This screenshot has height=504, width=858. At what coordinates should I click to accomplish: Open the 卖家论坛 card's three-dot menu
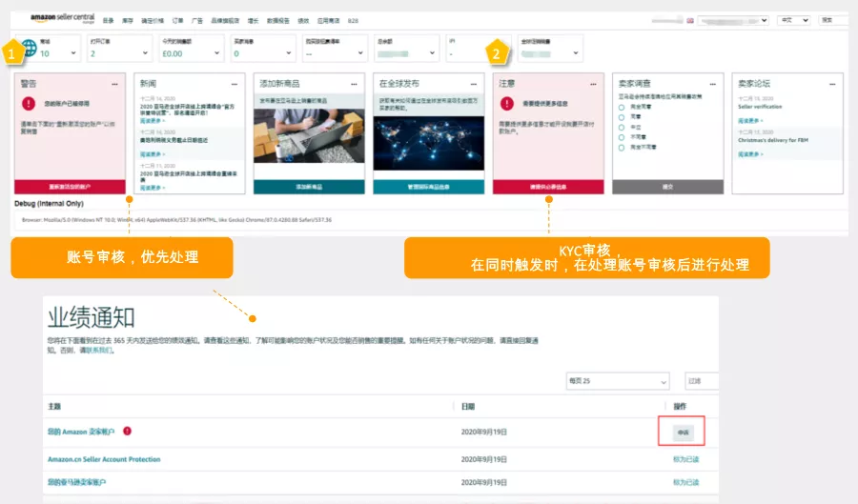[x=832, y=84]
